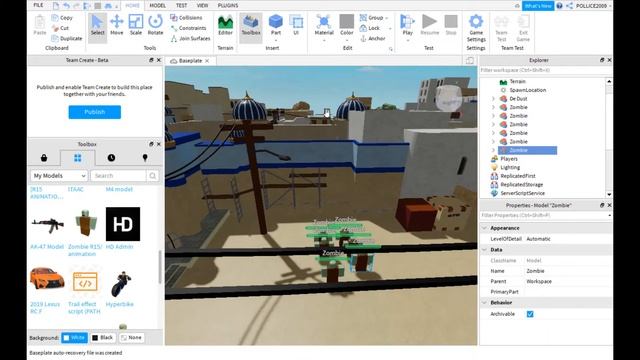Switch to the VIEW ribbon tab
Image resolution: width=640 pixels, height=360 pixels.
[x=202, y=5]
